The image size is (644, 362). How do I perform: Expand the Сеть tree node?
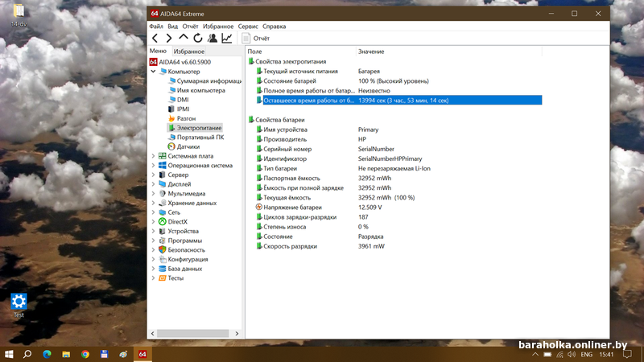coord(153,212)
